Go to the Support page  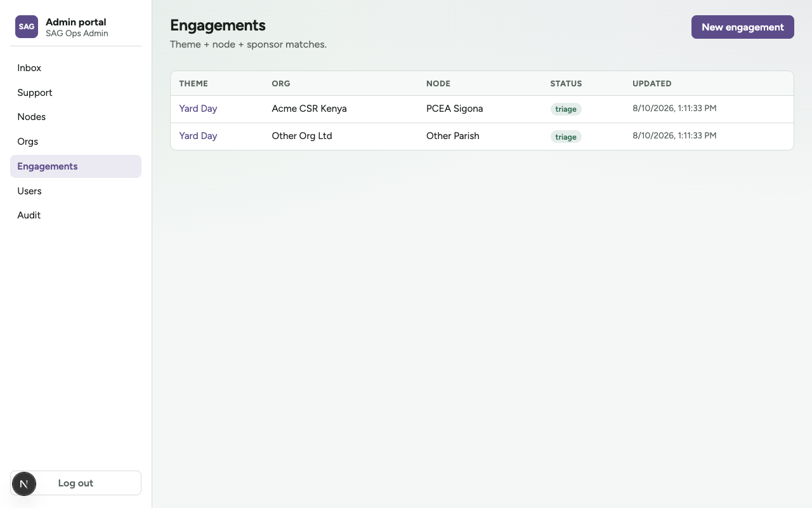(75, 93)
